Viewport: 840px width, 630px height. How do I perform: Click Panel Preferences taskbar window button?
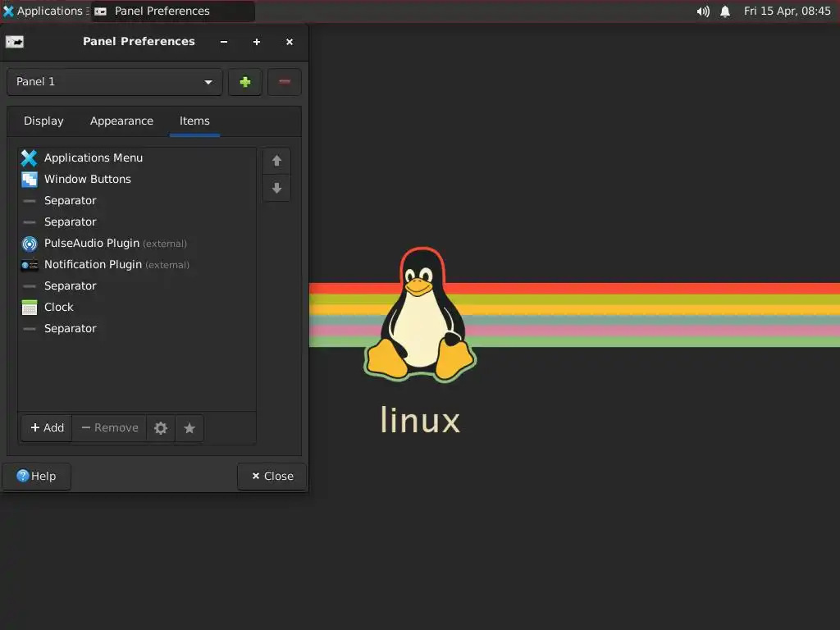pos(172,11)
